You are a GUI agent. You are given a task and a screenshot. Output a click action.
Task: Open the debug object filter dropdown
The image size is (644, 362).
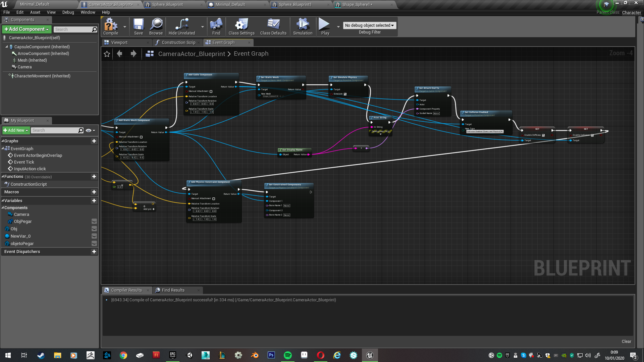369,25
